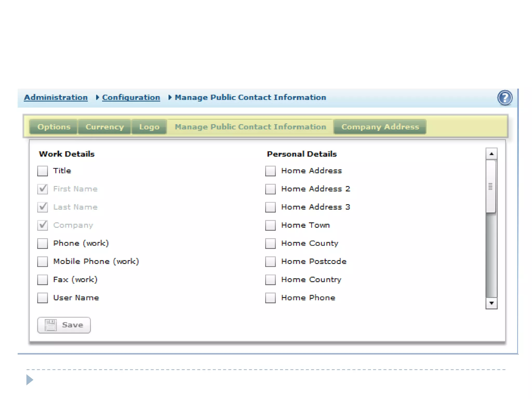Open the Configuration breadcrumb link
This screenshot has height=399, width=532.
pyautogui.click(x=131, y=97)
